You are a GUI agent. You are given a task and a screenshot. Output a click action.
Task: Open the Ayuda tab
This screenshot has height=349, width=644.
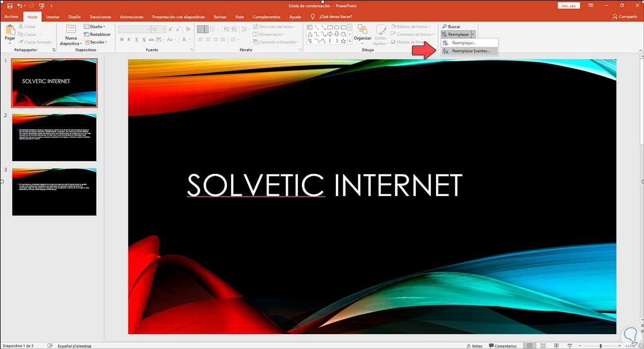point(295,17)
